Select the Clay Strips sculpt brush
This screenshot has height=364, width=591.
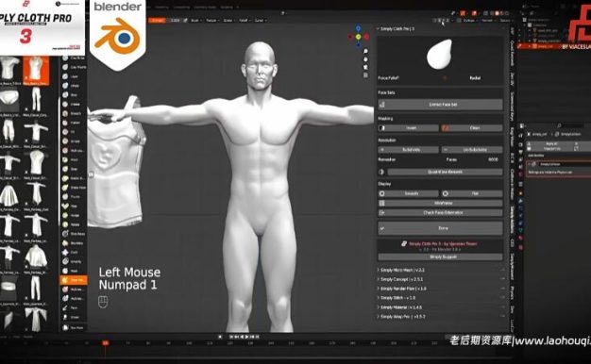[74, 58]
